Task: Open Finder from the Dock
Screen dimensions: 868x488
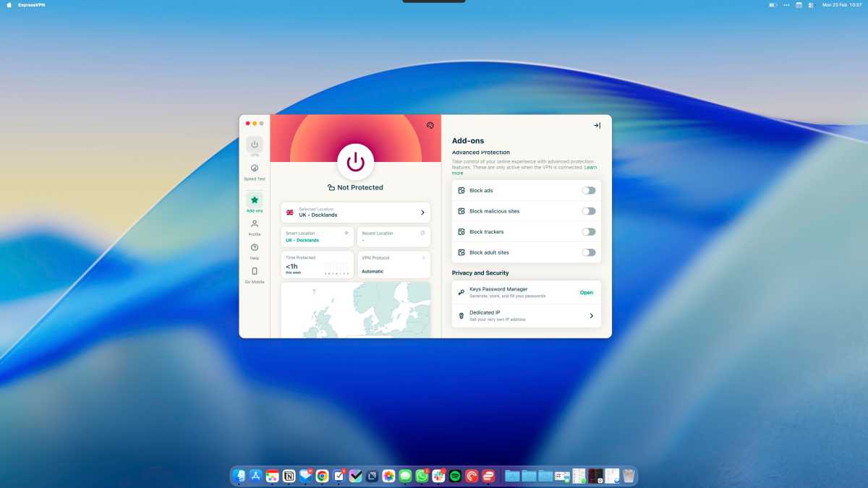Action: point(240,476)
